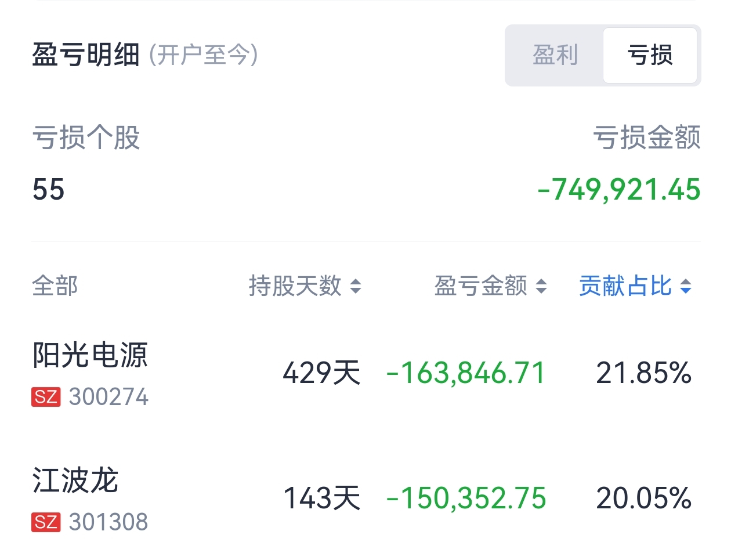Click the SZ badge for 300274
Image resolution: width=731 pixels, height=560 pixels.
click(x=46, y=397)
